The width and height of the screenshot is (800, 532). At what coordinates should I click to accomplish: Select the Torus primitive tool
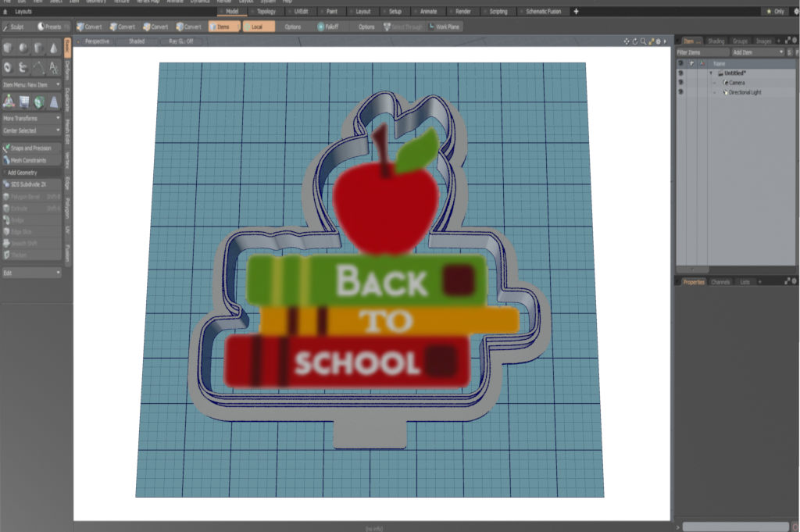pos(8,68)
